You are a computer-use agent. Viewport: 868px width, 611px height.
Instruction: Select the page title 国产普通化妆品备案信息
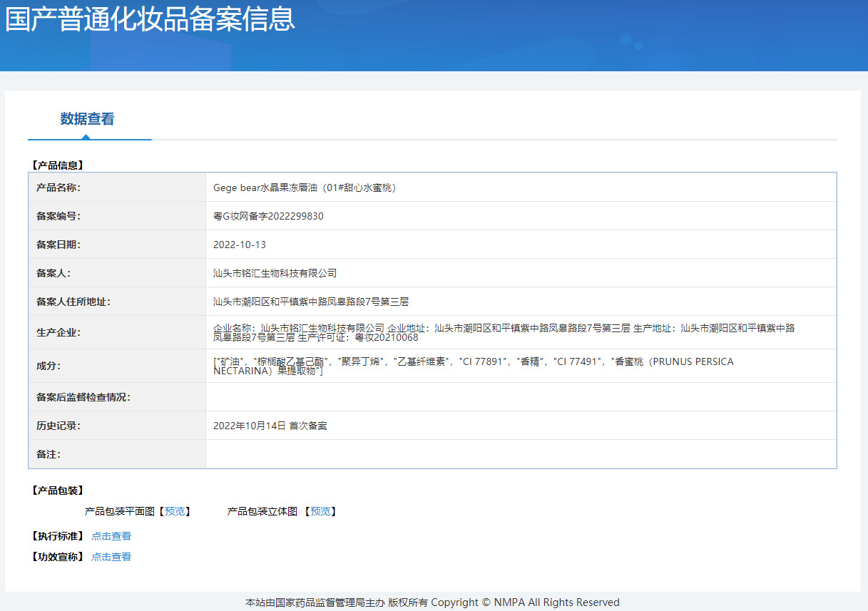(x=150, y=19)
